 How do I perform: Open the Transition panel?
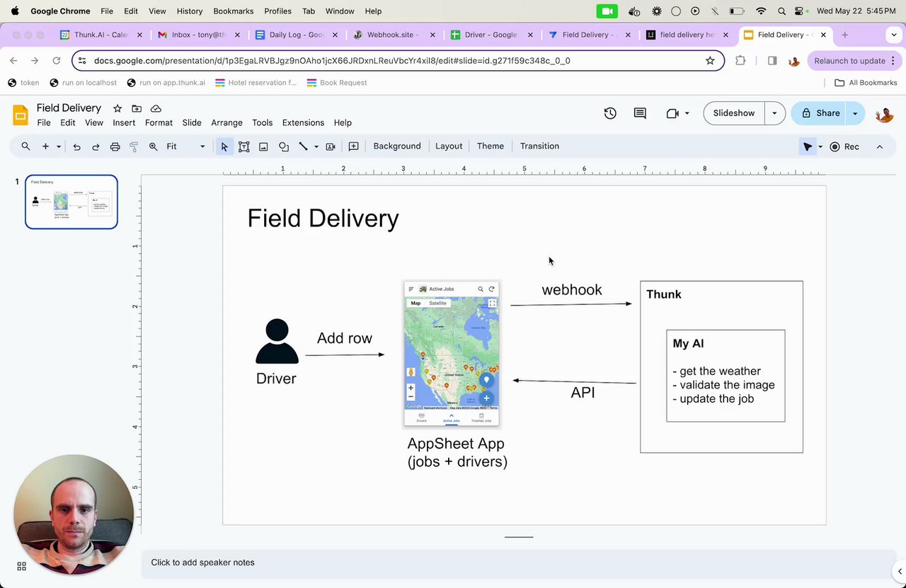coord(539,146)
